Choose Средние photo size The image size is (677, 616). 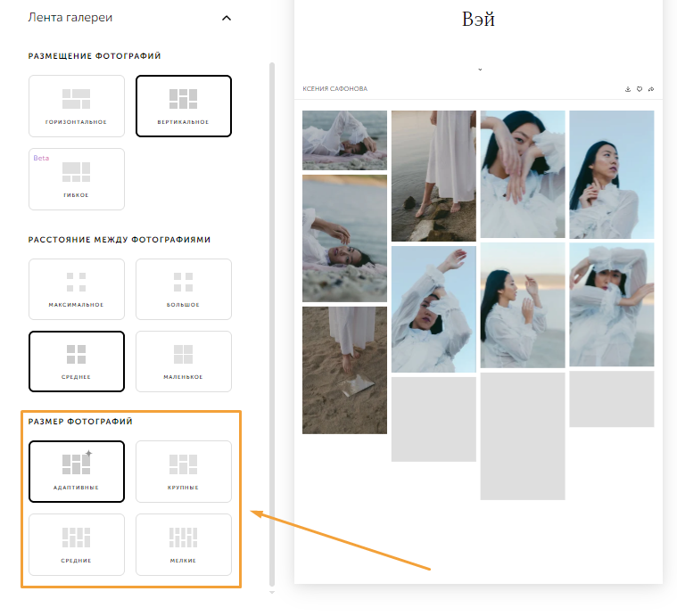click(77, 545)
